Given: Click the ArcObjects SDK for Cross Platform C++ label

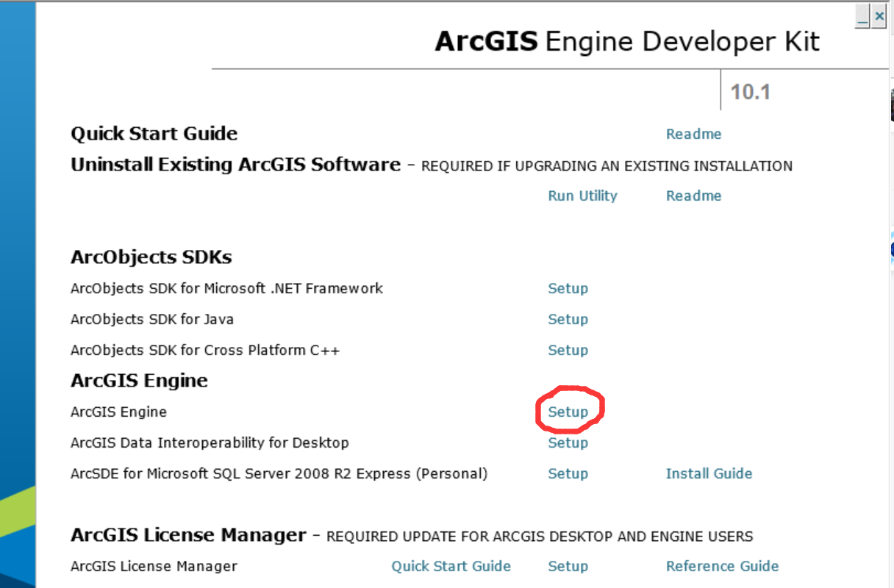Looking at the screenshot, I should point(205,350).
